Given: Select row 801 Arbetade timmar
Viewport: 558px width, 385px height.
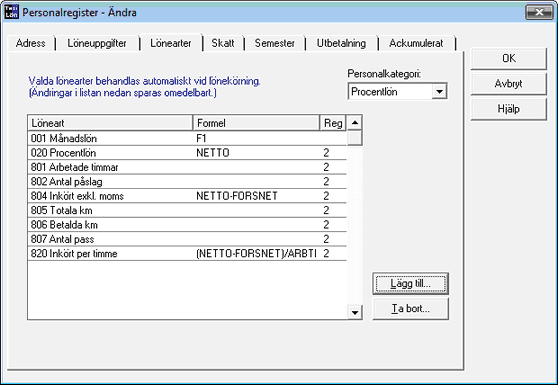Looking at the screenshot, I should pos(187,167).
